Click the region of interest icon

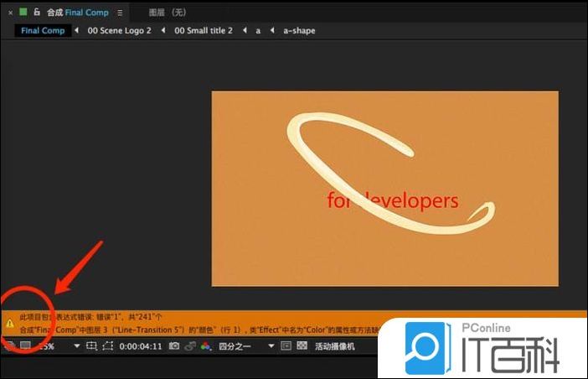tap(108, 345)
